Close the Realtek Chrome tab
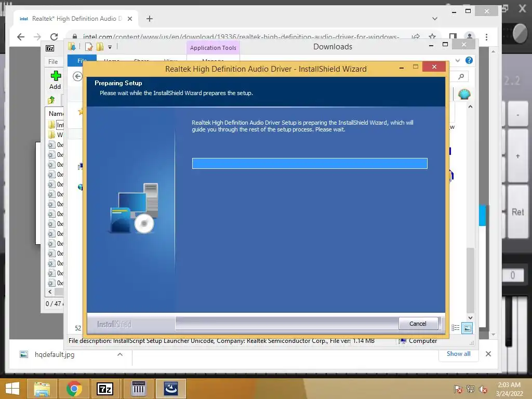Viewport: 532px width, 399px height. coord(129,19)
